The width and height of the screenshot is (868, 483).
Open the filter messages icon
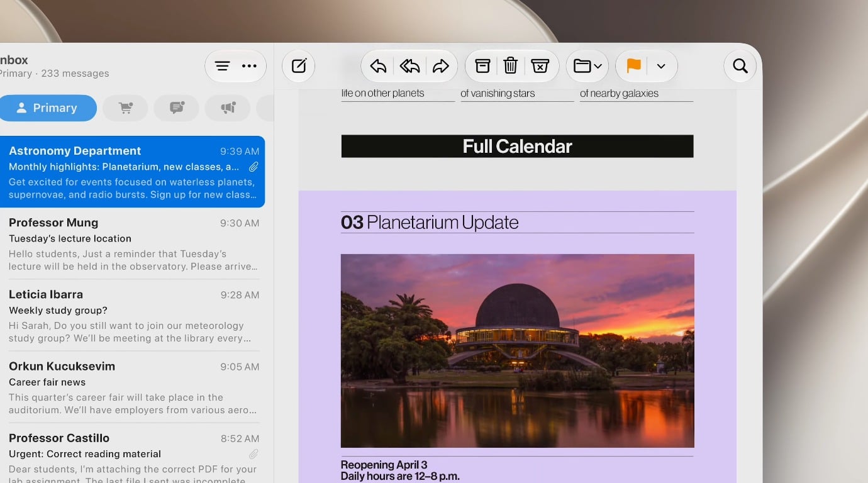point(222,66)
